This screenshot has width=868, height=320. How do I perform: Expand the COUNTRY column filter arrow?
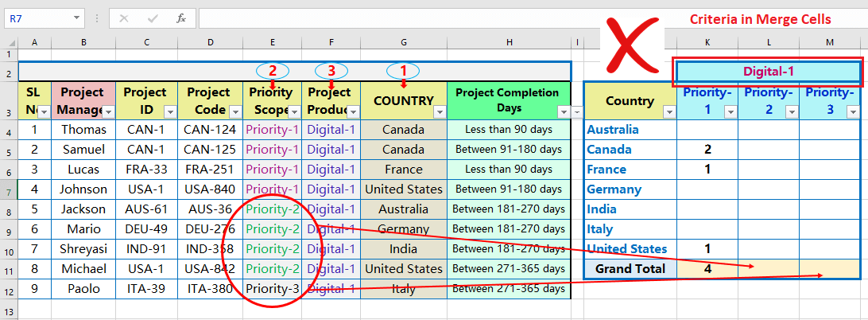tap(440, 112)
